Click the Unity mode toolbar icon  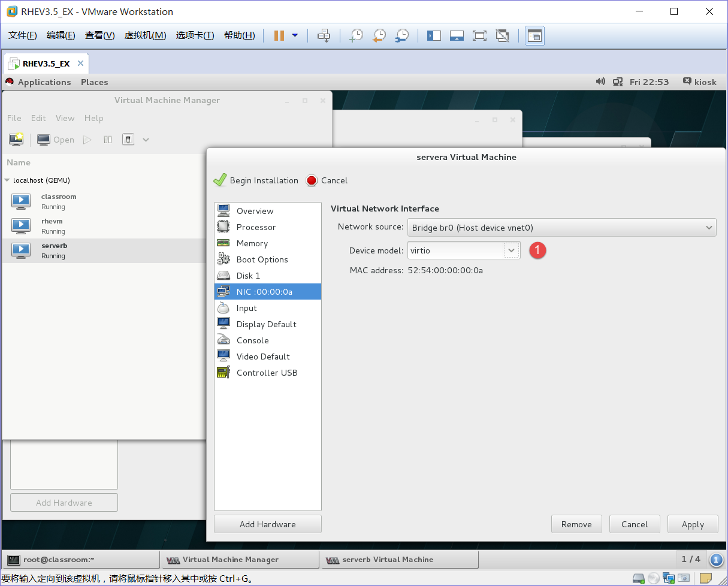tap(502, 35)
